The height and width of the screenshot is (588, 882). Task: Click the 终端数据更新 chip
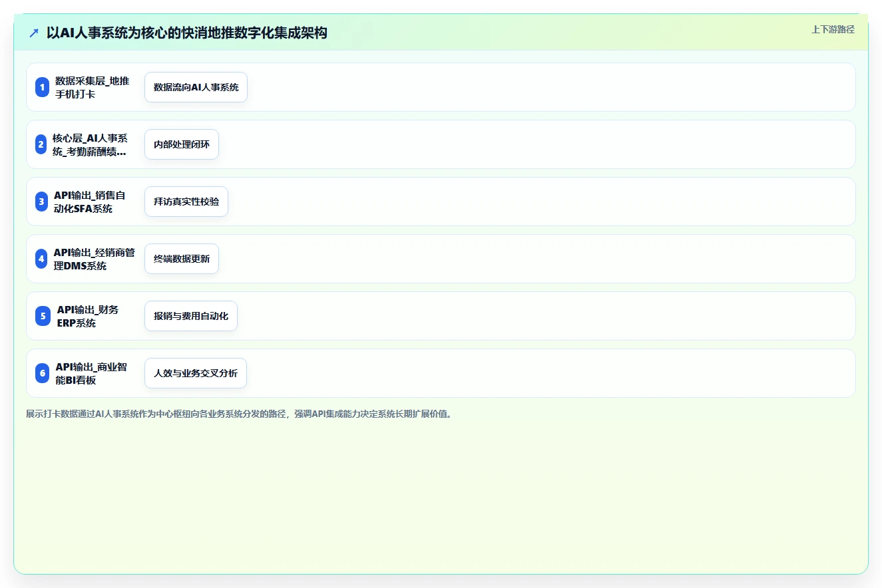click(182, 259)
